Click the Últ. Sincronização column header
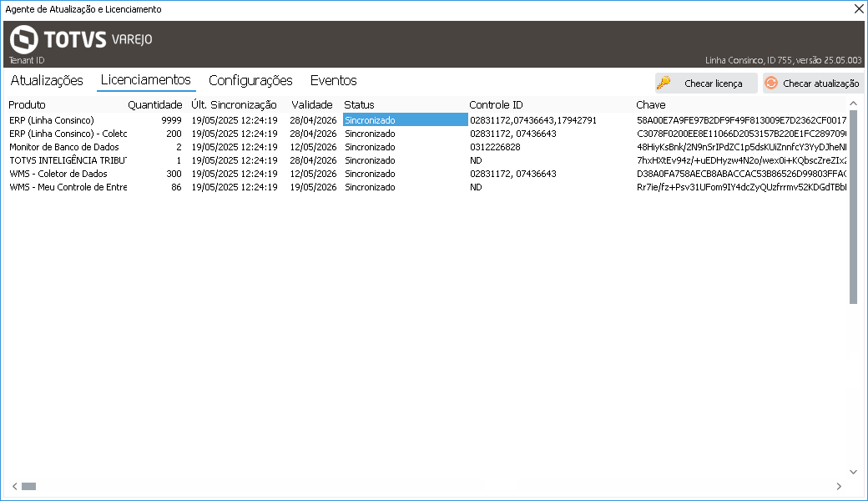This screenshot has height=501, width=868. [x=234, y=104]
